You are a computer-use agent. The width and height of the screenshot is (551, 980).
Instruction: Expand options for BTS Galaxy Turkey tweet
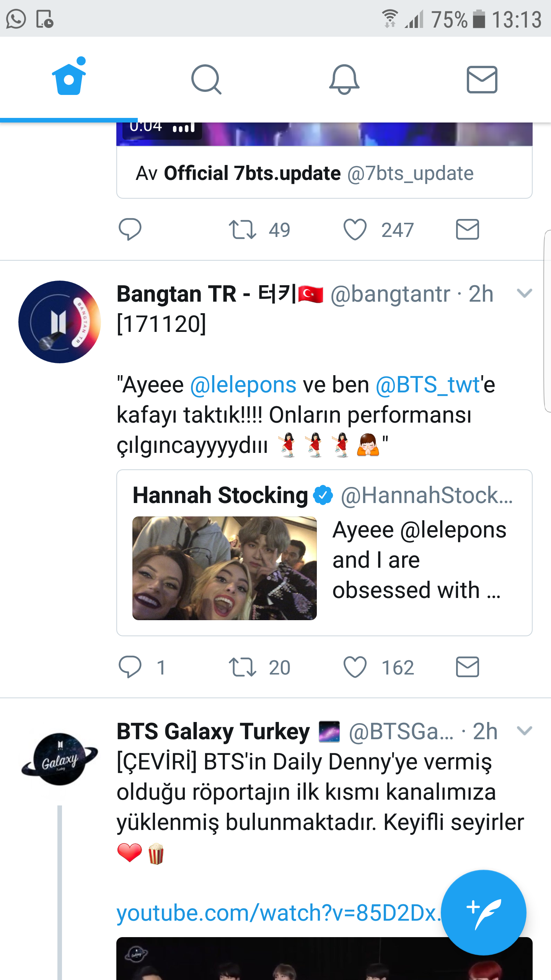(x=524, y=731)
